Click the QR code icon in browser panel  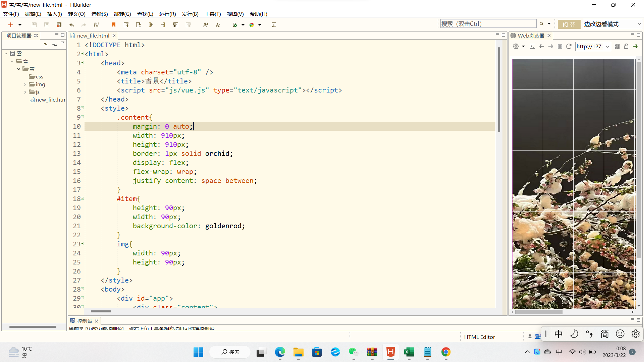617,47
